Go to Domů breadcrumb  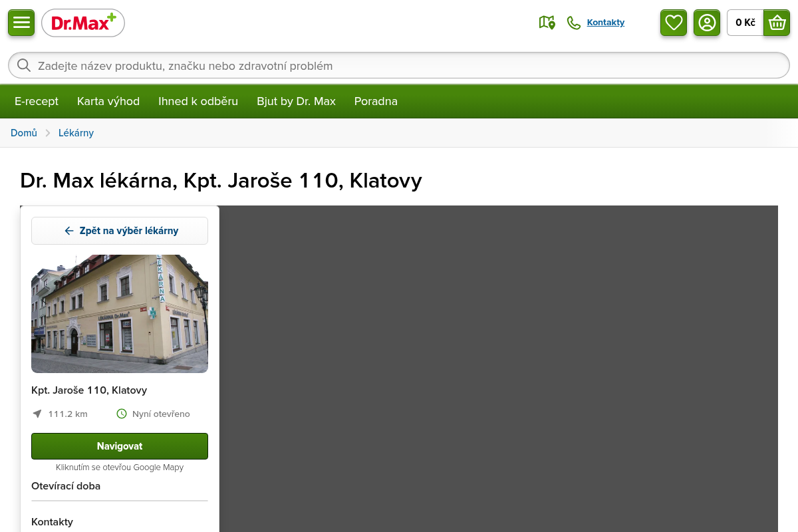(x=24, y=133)
